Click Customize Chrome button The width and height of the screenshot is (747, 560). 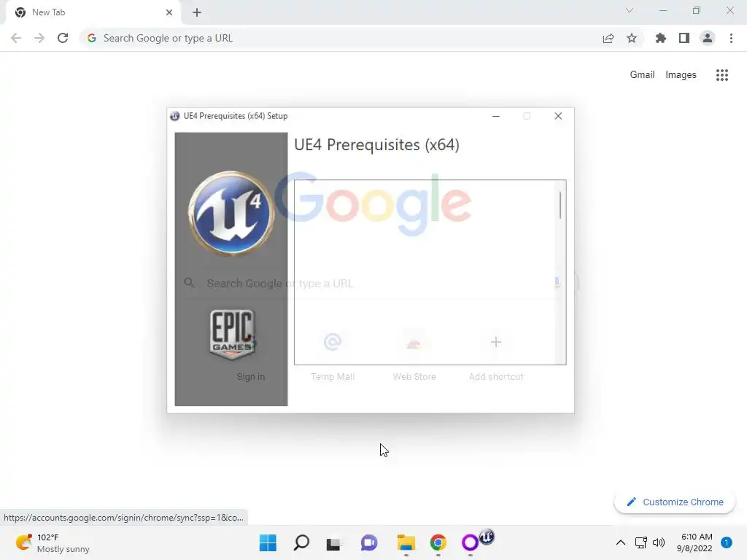click(675, 502)
